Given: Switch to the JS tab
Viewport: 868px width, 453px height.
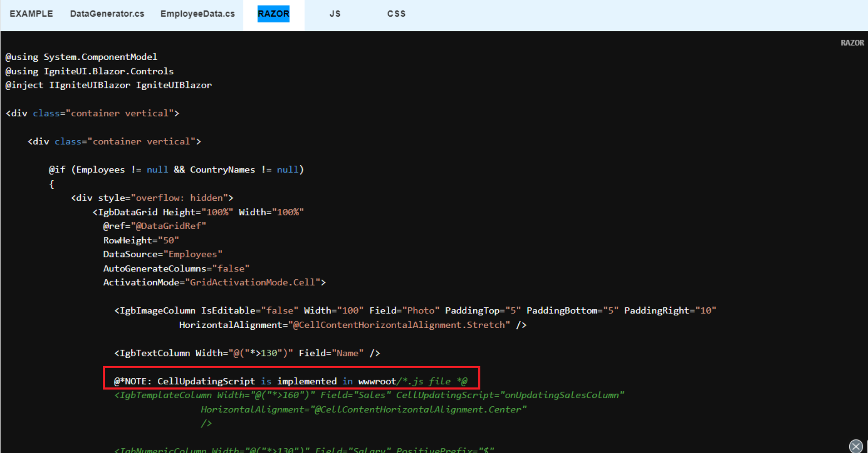Looking at the screenshot, I should click(x=335, y=13).
